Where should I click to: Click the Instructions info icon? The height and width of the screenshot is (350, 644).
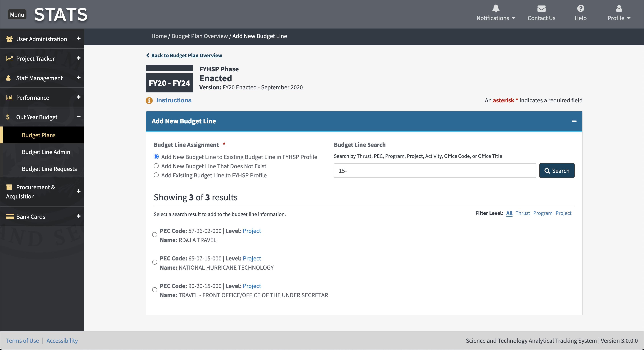click(149, 100)
